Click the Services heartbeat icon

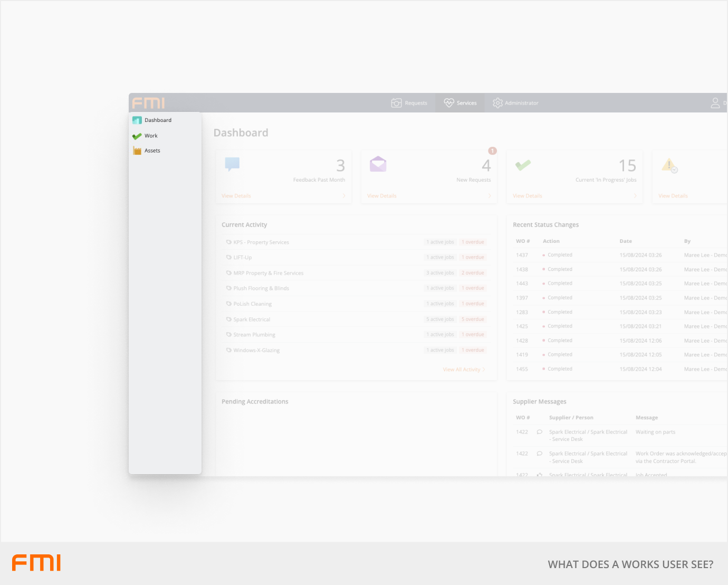pos(449,103)
